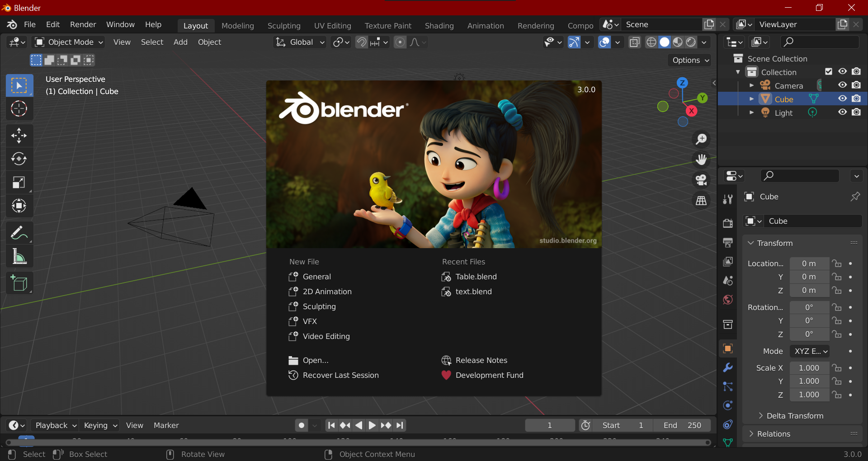Open the Tool properties tab

pyautogui.click(x=728, y=199)
